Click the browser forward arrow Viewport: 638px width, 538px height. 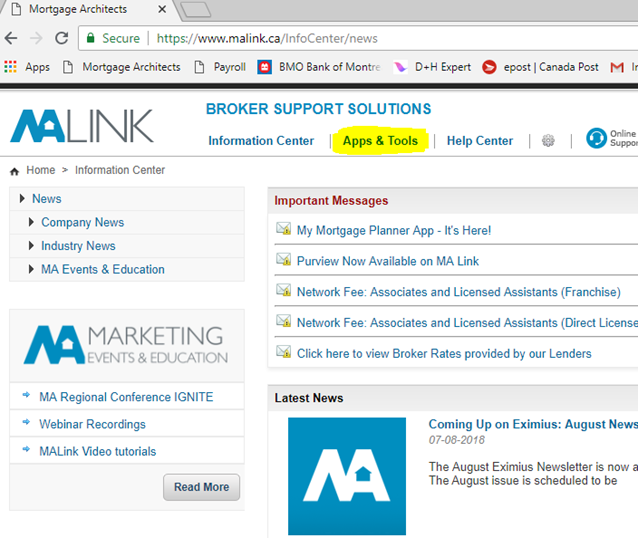[x=36, y=38]
